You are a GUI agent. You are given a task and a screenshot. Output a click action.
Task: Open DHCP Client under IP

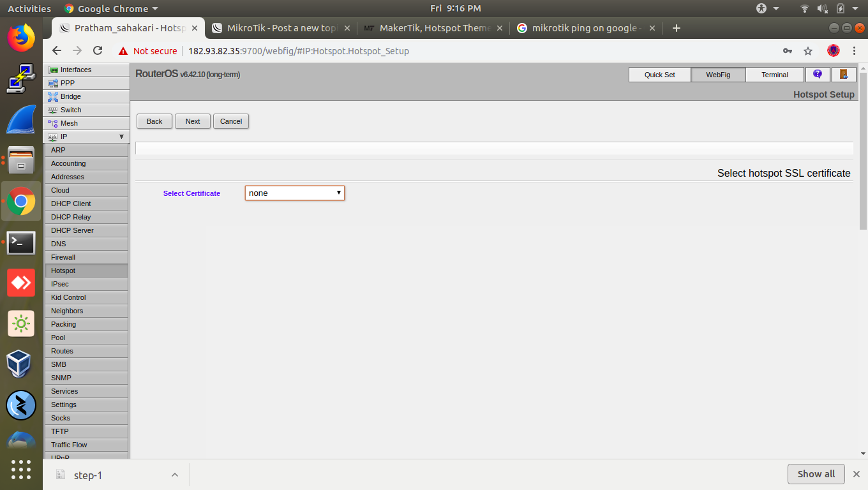click(x=86, y=204)
